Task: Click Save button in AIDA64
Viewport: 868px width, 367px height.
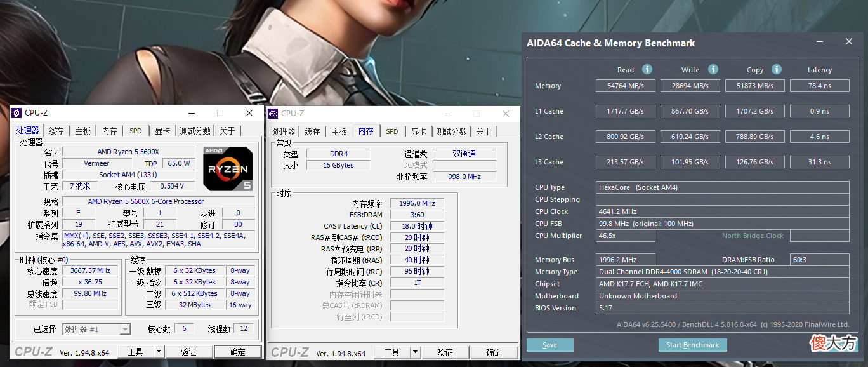Action: [550, 345]
